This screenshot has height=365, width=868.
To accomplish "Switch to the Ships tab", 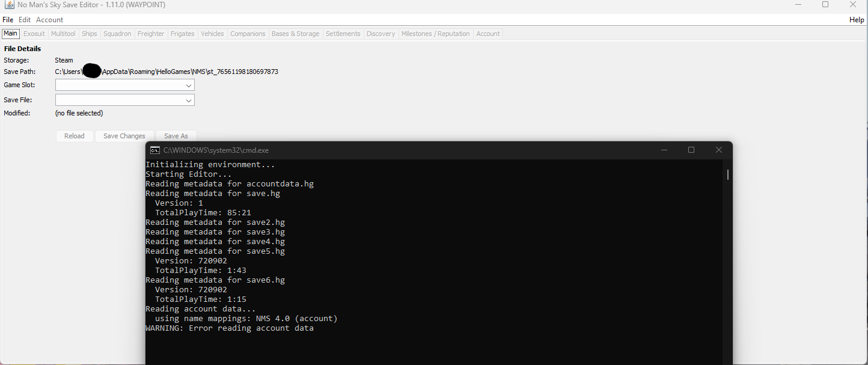I will (90, 34).
